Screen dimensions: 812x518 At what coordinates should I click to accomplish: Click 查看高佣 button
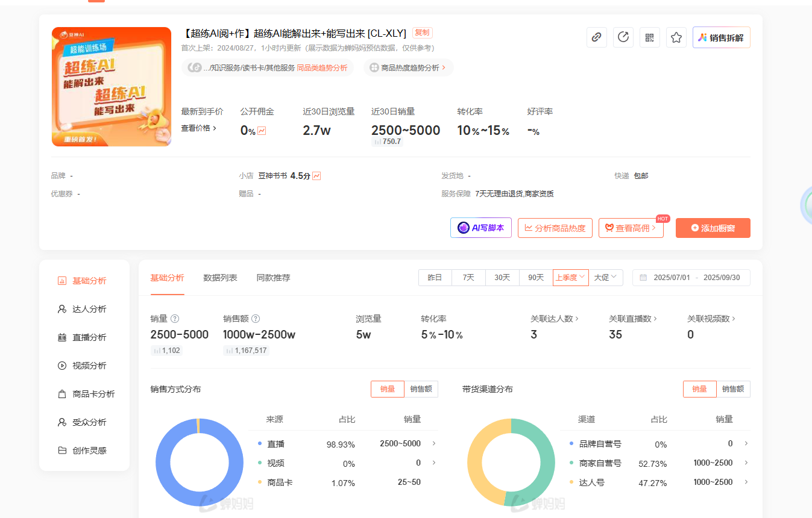(631, 228)
